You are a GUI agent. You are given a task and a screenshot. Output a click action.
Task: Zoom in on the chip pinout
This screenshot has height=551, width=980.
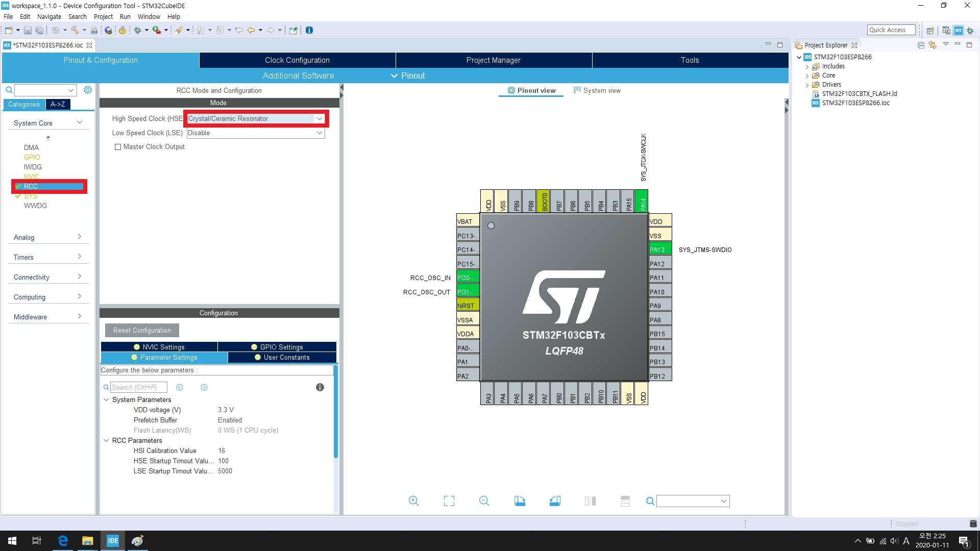pyautogui.click(x=413, y=501)
